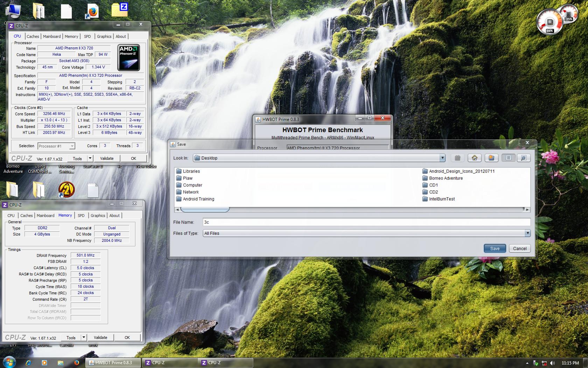The width and height of the screenshot is (588, 368).
Task: Click Validate in bottom CPU-Z window
Action: [100, 338]
